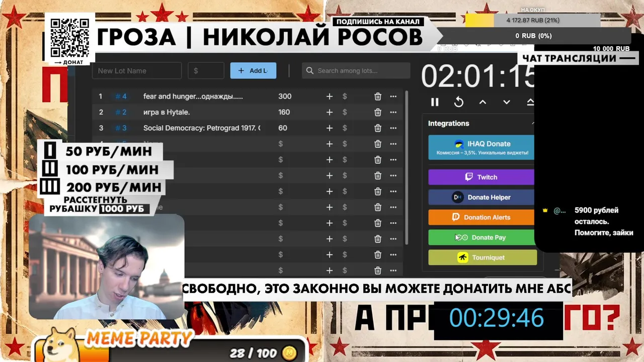The height and width of the screenshot is (362, 644).
Task: Open three-dot menu for Social Democracy lot
Action: (x=393, y=128)
